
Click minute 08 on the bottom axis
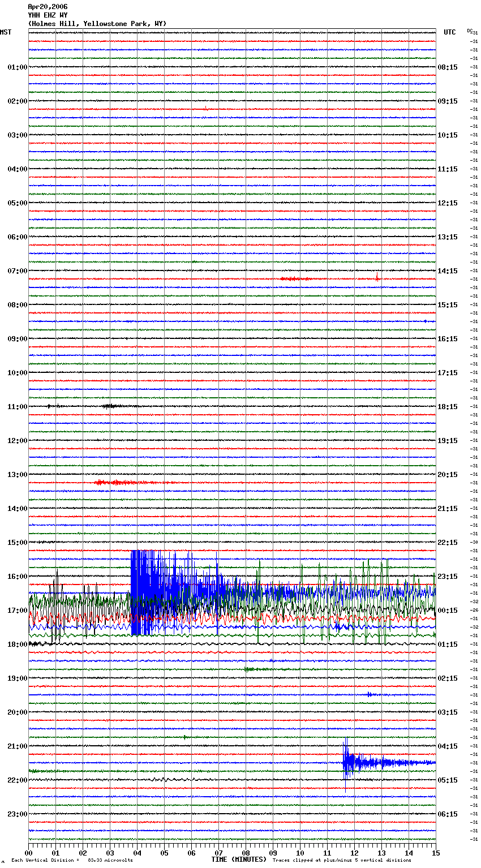[x=246, y=853]
